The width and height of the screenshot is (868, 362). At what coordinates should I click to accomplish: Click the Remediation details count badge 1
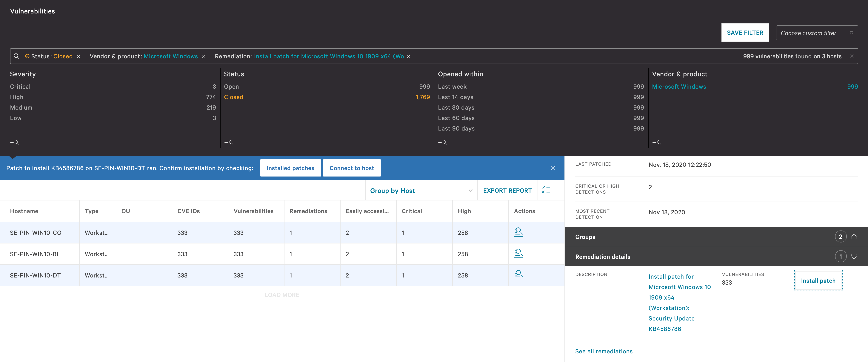click(841, 257)
